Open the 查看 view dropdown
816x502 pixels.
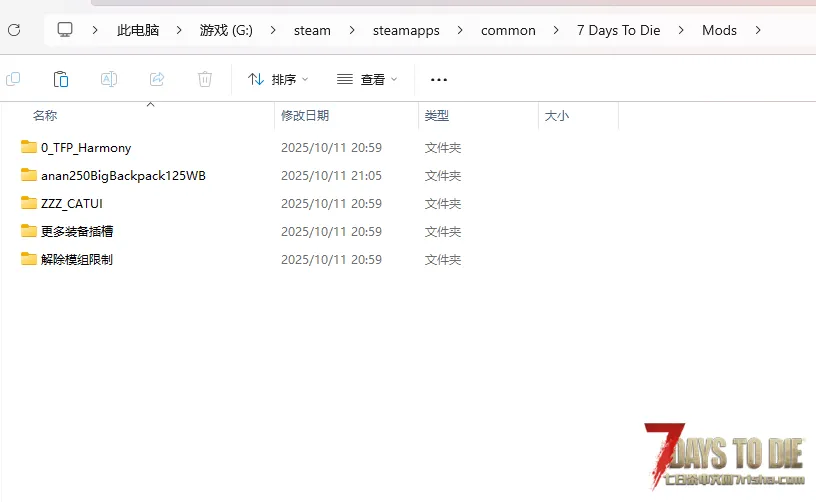[x=367, y=79]
